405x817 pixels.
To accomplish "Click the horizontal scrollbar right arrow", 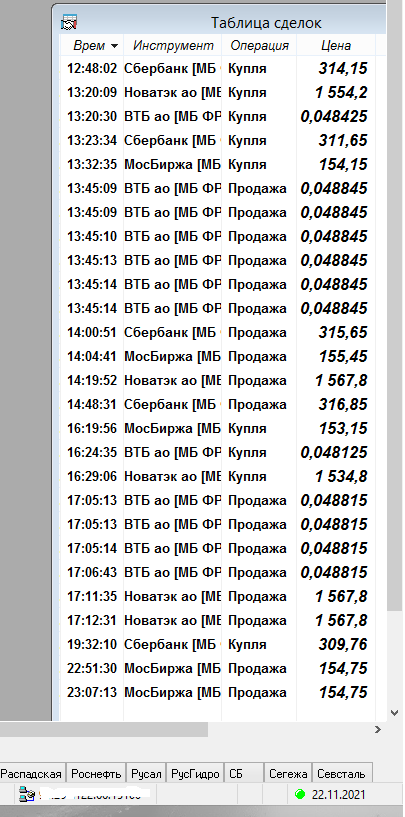I will click(x=378, y=730).
